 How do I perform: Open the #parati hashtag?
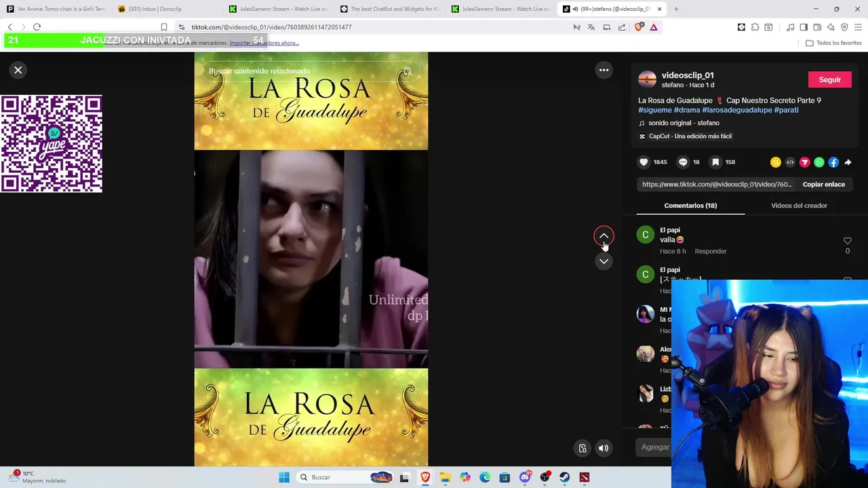coord(786,110)
